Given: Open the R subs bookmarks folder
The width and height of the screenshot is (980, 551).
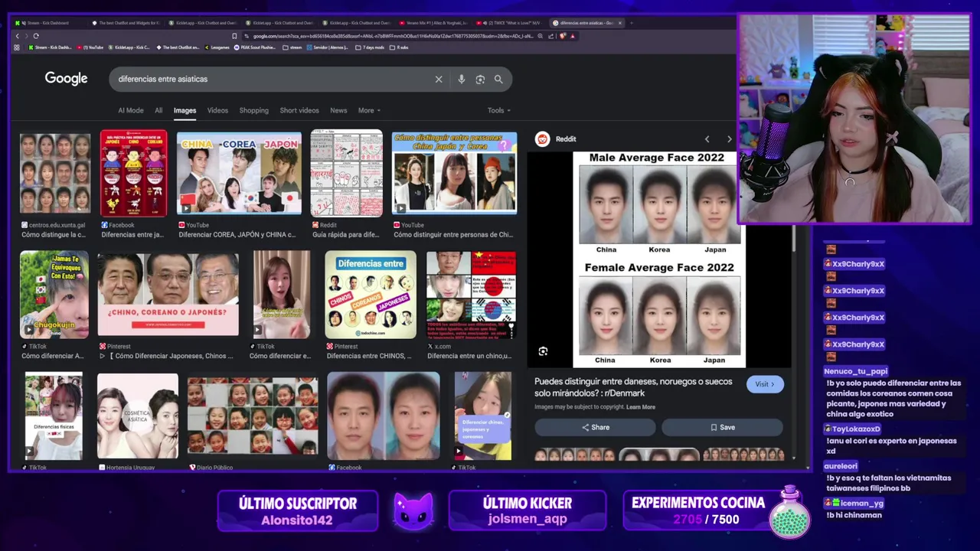Looking at the screenshot, I should pyautogui.click(x=400, y=47).
